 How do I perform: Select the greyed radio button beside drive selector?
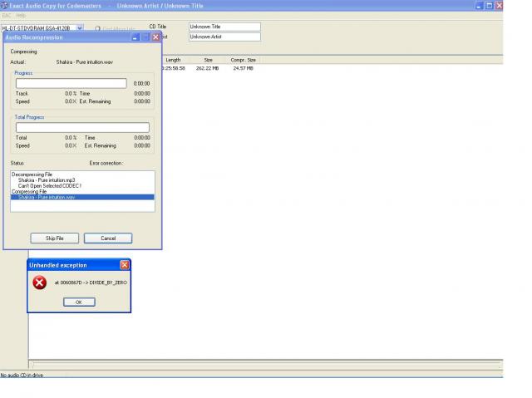click(98, 29)
